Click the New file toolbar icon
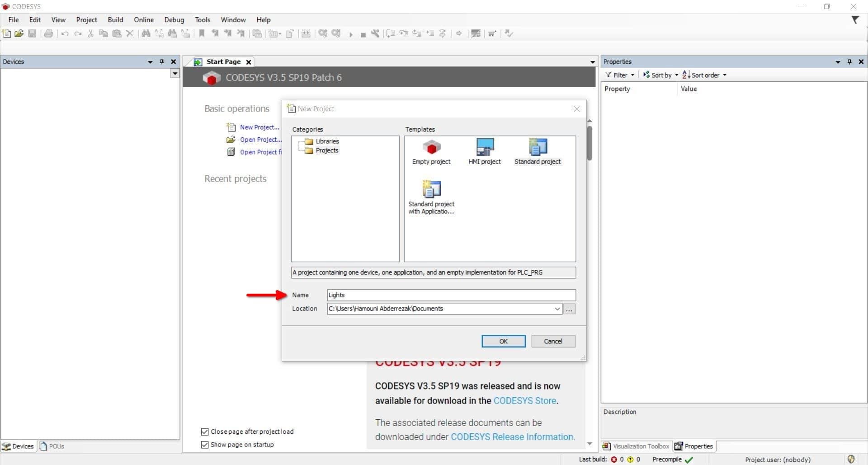This screenshot has height=465, width=868. pyautogui.click(x=6, y=33)
